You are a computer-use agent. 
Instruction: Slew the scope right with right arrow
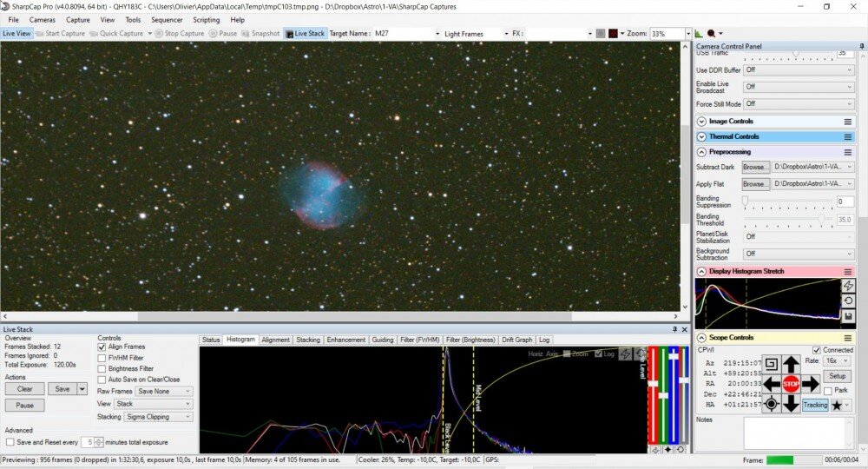pyautogui.click(x=810, y=383)
